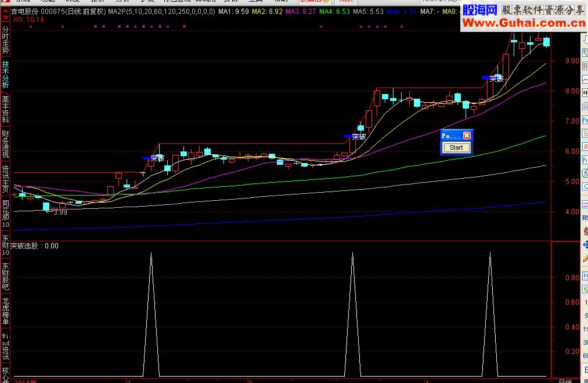Click the third 突破 marker near price 8.40

(496, 79)
